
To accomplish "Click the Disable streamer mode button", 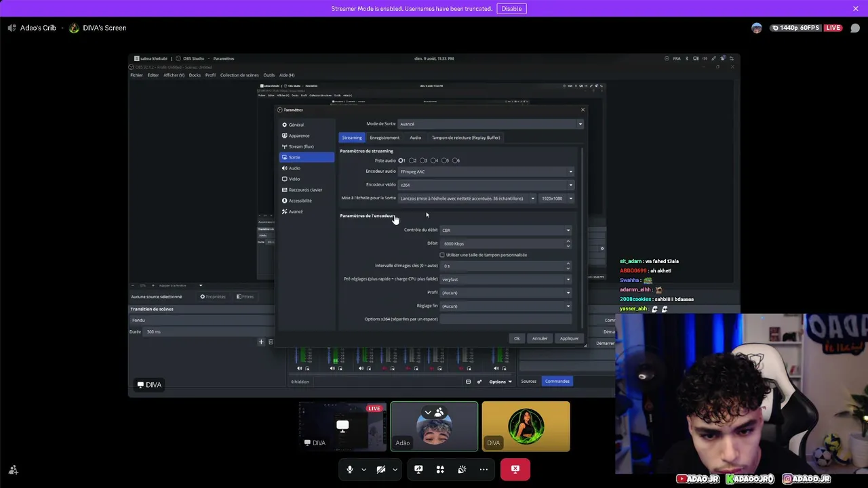I will [x=511, y=9].
